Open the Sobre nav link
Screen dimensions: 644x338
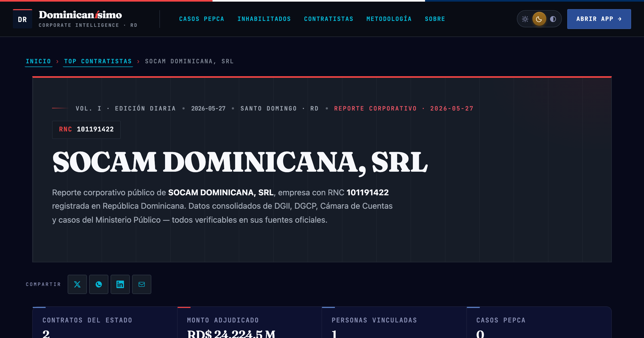point(435,19)
